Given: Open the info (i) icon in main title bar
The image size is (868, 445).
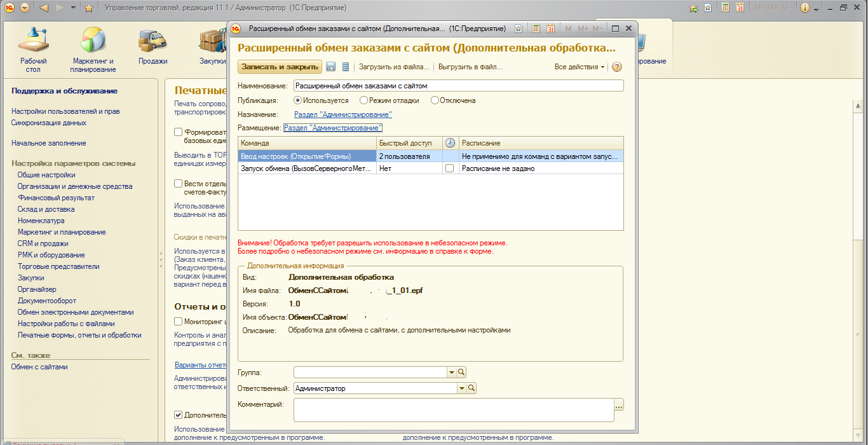Looking at the screenshot, I should click(805, 8).
